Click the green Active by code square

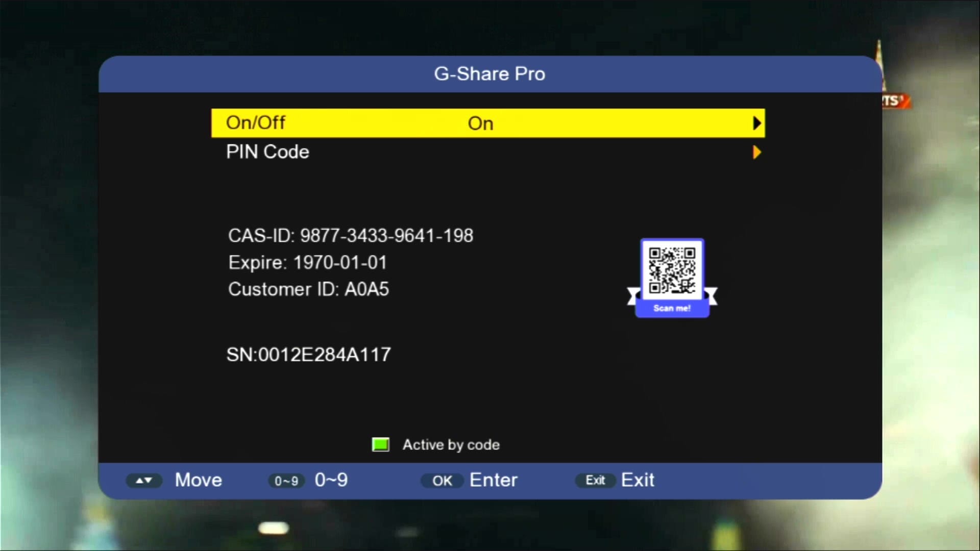[381, 445]
